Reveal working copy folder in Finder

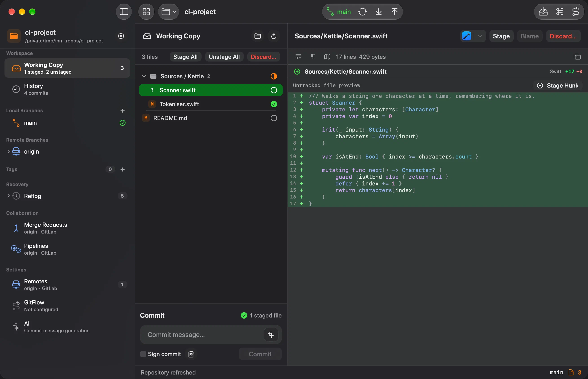[x=257, y=36]
